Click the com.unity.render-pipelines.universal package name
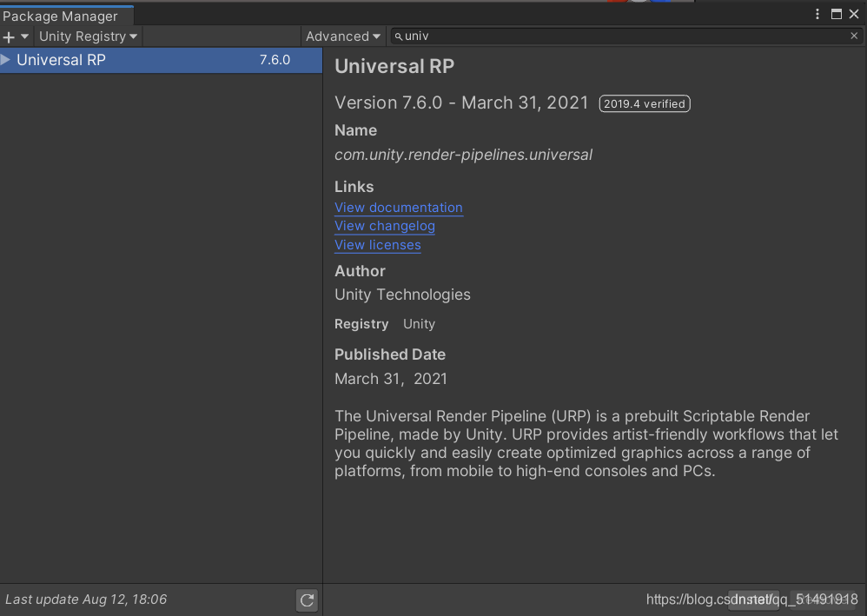Image resolution: width=867 pixels, height=616 pixels. coord(463,155)
